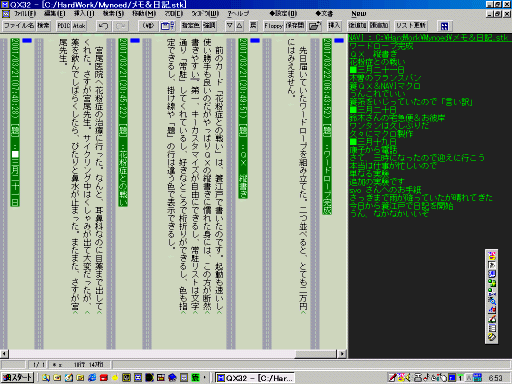This screenshot has width=512, height=384.
Task: Toggle the 強調 emphasis toolbar button
Action: pos(209,26)
